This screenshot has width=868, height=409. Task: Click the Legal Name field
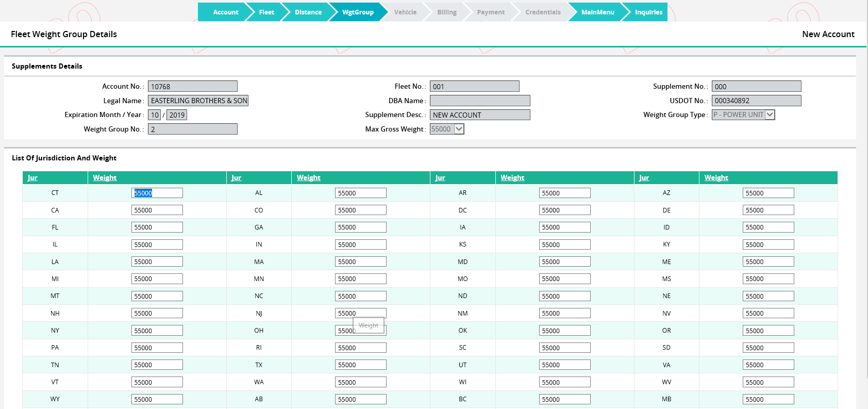pos(198,101)
